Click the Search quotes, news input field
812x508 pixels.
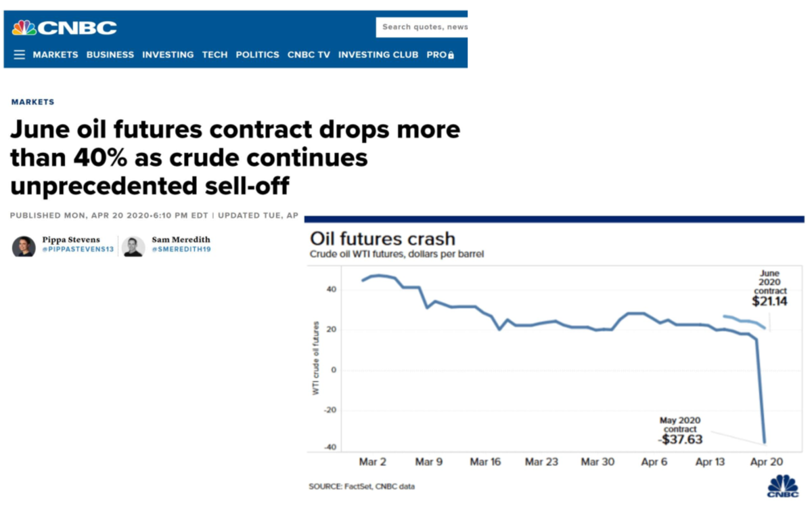tap(422, 27)
